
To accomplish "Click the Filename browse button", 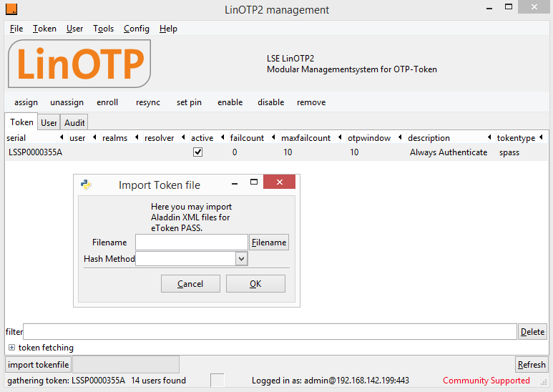I will (x=269, y=242).
